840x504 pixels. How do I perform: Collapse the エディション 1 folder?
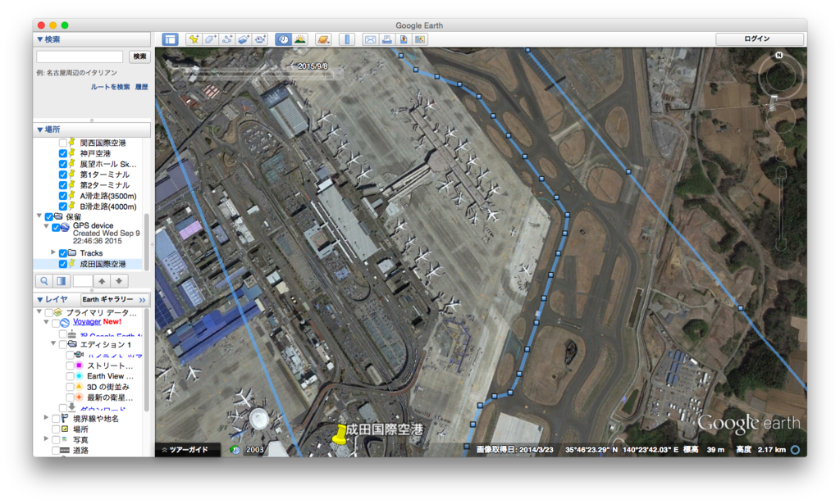click(x=53, y=343)
